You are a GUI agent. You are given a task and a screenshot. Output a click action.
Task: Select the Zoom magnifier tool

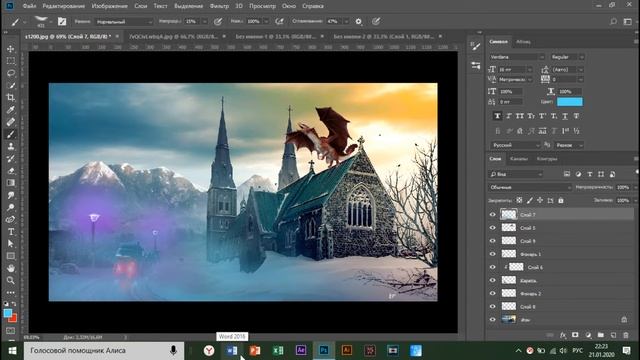point(11,280)
